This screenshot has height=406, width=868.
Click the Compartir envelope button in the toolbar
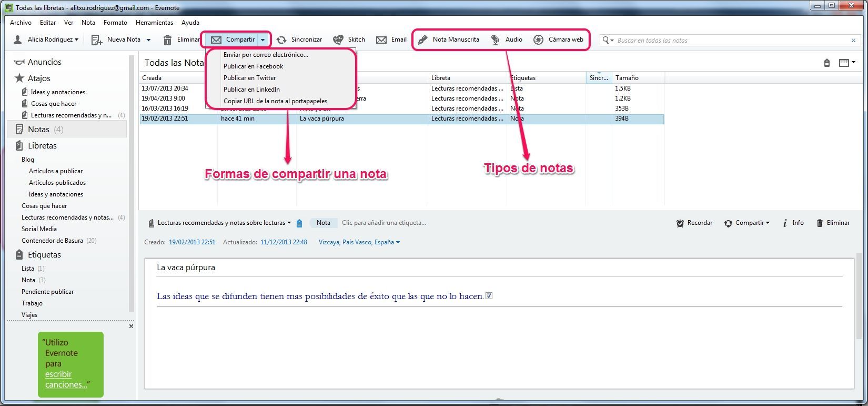pos(233,39)
